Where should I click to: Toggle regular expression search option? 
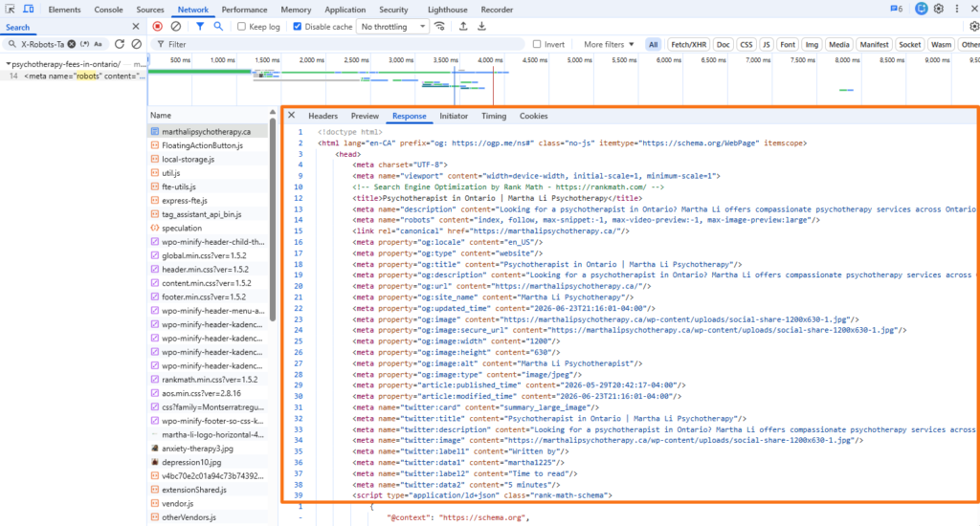click(x=85, y=44)
